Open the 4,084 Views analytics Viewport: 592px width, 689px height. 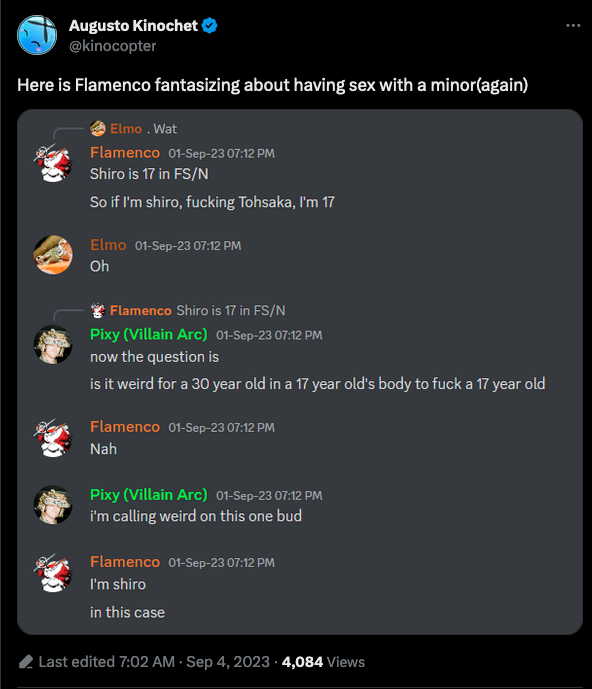pyautogui.click(x=323, y=662)
